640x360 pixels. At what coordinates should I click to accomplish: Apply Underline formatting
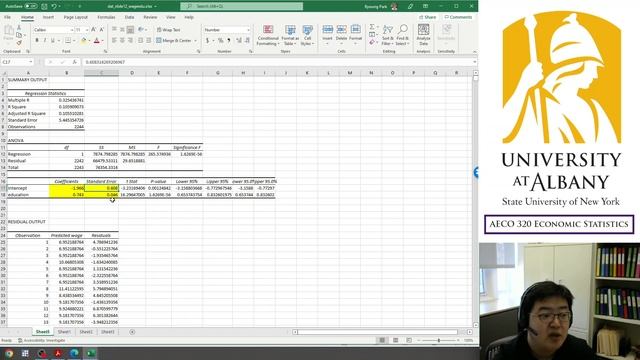[x=52, y=40]
